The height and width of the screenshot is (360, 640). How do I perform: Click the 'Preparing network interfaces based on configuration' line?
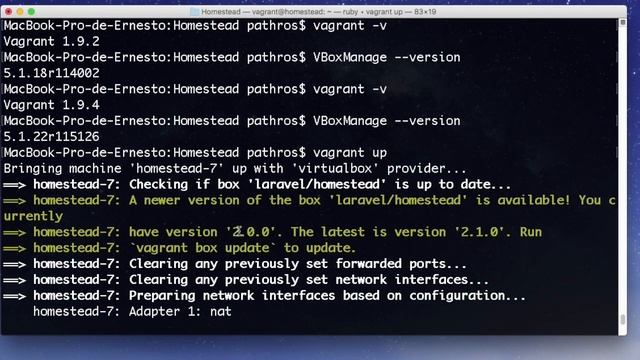click(264, 296)
